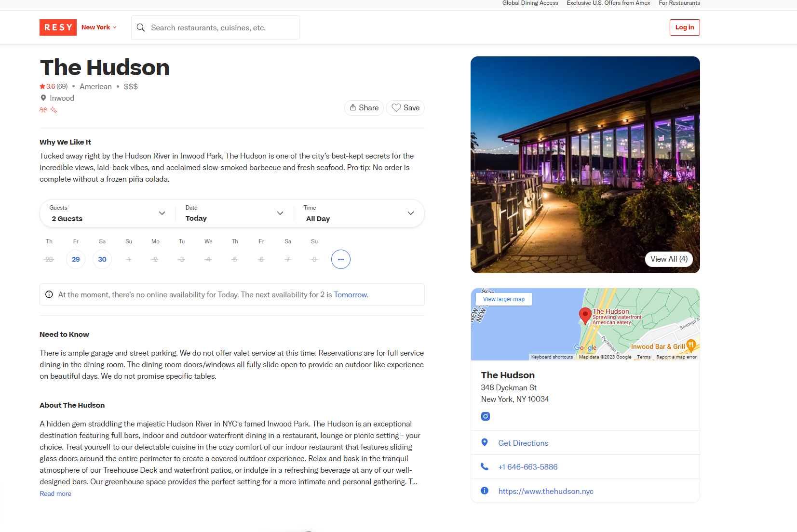797x532 pixels.
Task: Click the info icon in the availability notice
Action: 49,294
